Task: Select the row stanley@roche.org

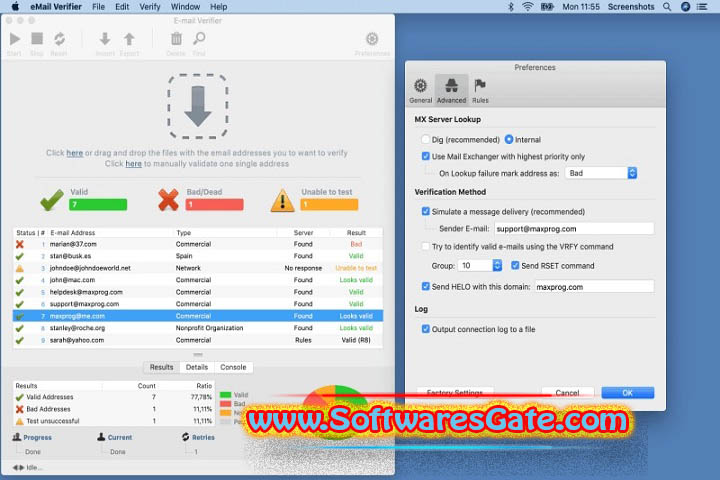Action: click(198, 328)
